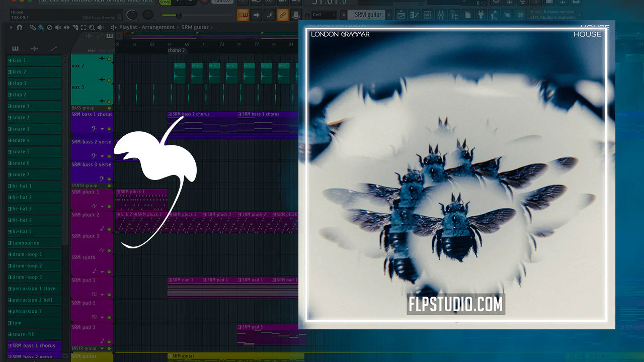The width and height of the screenshot is (644, 362).
Task: Mute the SRM pluck 1 track
Action: pos(109,206)
